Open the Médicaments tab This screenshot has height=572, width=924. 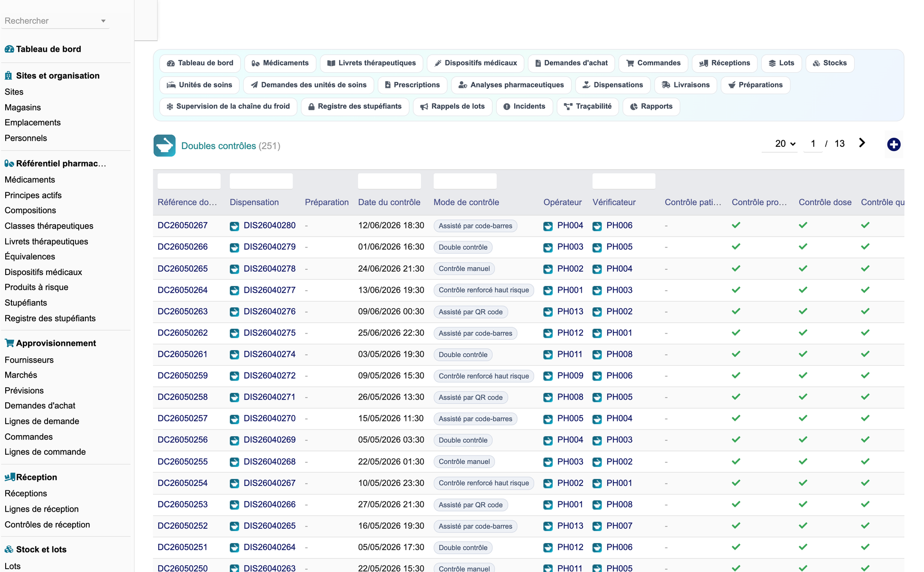[280, 63]
